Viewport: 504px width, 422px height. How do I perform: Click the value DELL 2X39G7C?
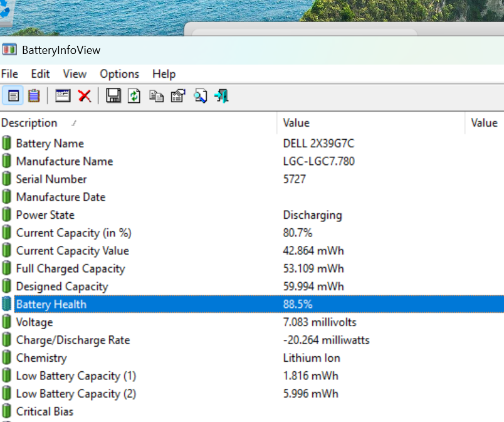(318, 144)
